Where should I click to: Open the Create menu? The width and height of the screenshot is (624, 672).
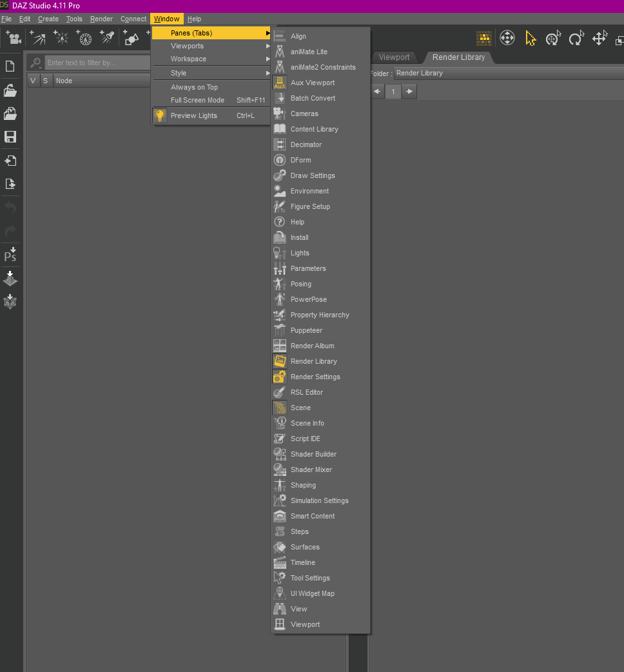click(48, 19)
